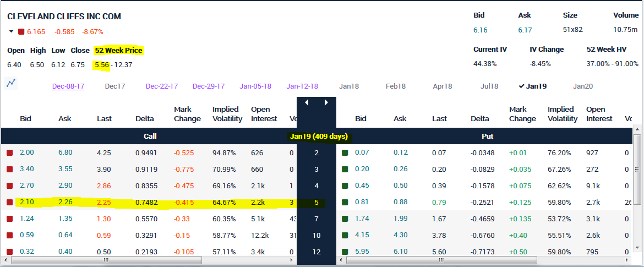Click the left arrow above strike column
644x267 pixels.
pyautogui.click(x=307, y=103)
